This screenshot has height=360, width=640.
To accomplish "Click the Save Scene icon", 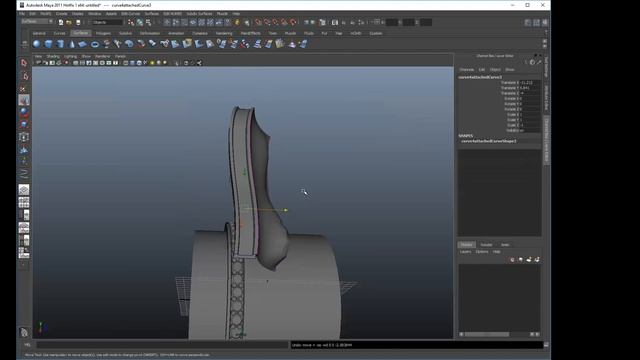I will coord(78,22).
